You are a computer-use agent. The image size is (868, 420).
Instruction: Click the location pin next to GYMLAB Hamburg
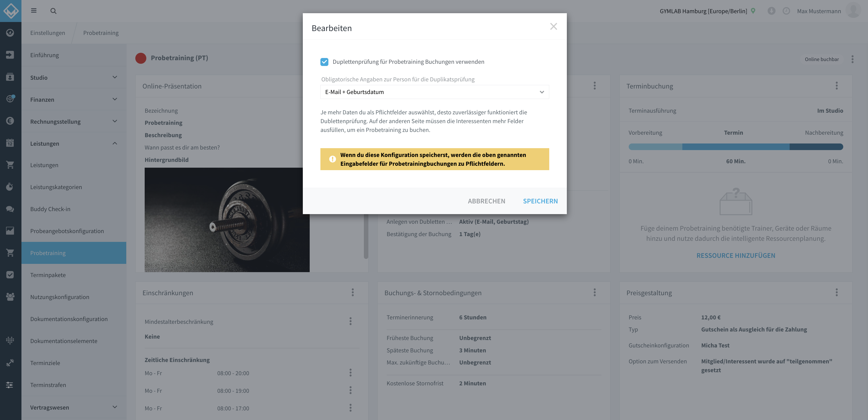coord(753,11)
